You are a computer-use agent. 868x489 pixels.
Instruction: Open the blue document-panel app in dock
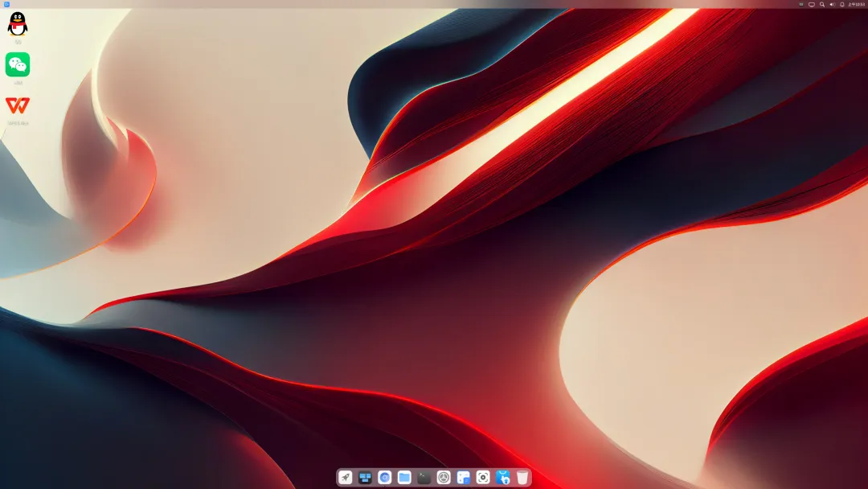coord(464,478)
